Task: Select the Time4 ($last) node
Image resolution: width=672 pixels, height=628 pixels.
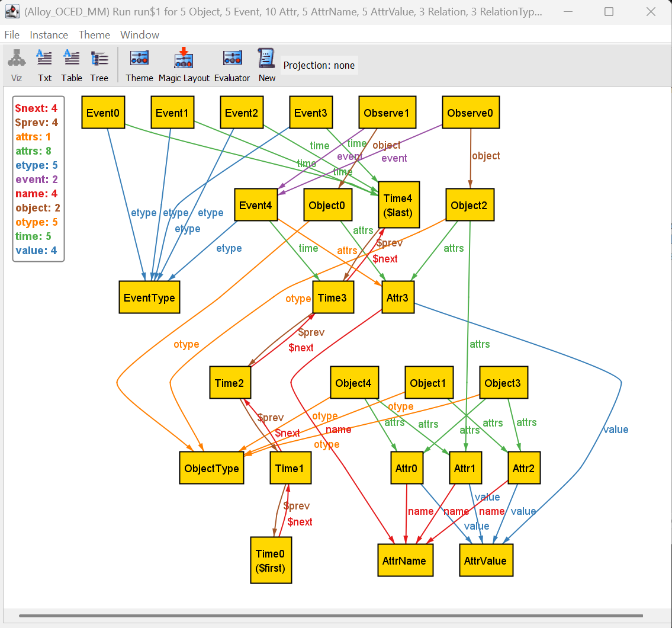Action: tap(398, 205)
